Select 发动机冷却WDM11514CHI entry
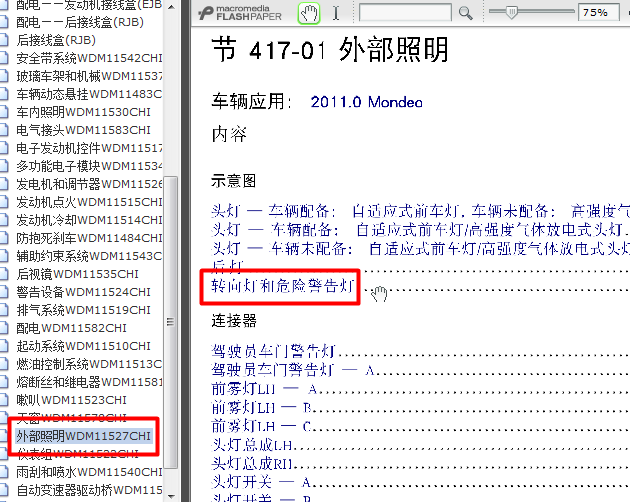630x502 pixels. [89, 220]
